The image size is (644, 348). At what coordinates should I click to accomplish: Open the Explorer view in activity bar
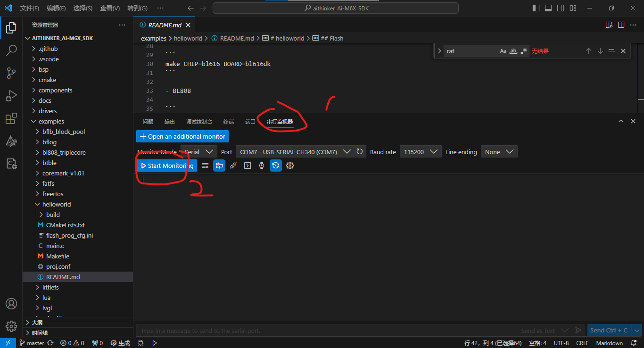(x=11, y=28)
